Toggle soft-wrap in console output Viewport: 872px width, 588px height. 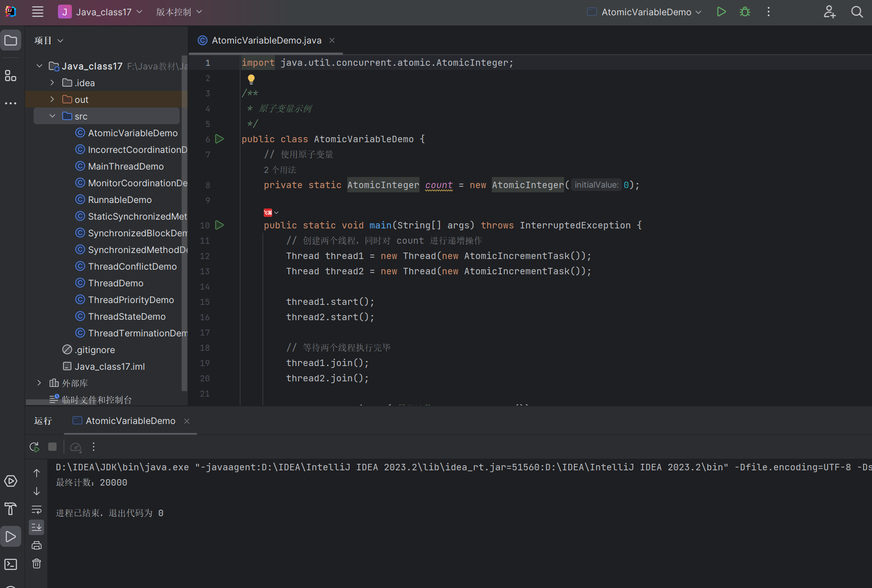[37, 509]
